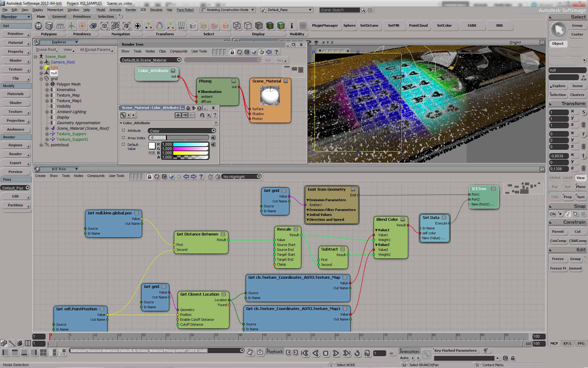This screenshot has width=588, height=368.
Task: Open the Face Robot menu
Action: pyautogui.click(x=185, y=10)
